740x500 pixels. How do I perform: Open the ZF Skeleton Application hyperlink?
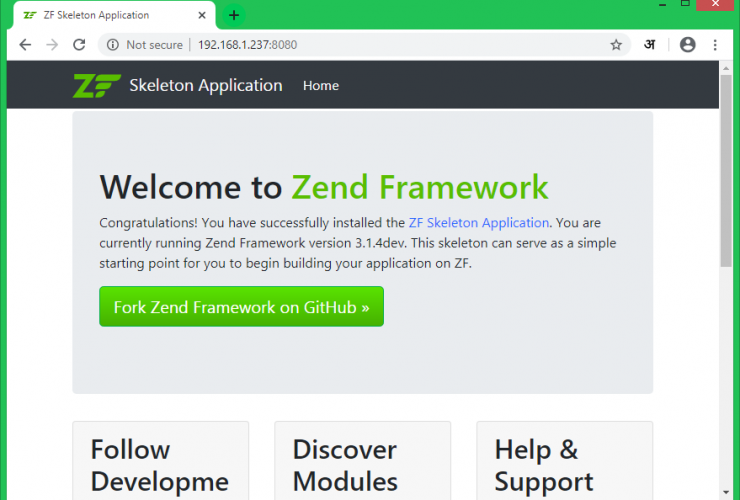point(479,223)
